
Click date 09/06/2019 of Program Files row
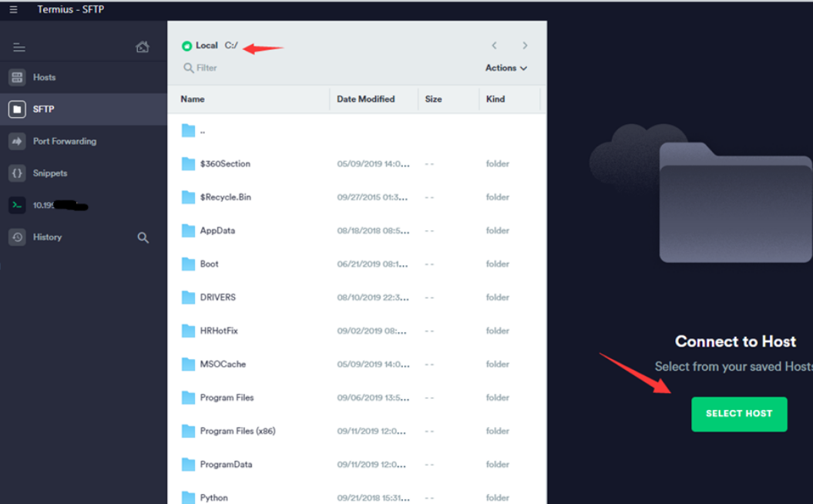tap(373, 398)
